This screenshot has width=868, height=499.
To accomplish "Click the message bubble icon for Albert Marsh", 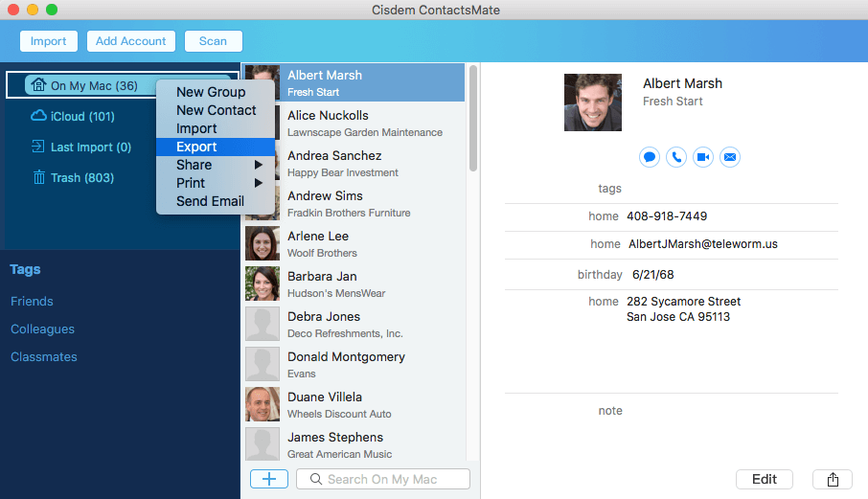I will pos(650,157).
